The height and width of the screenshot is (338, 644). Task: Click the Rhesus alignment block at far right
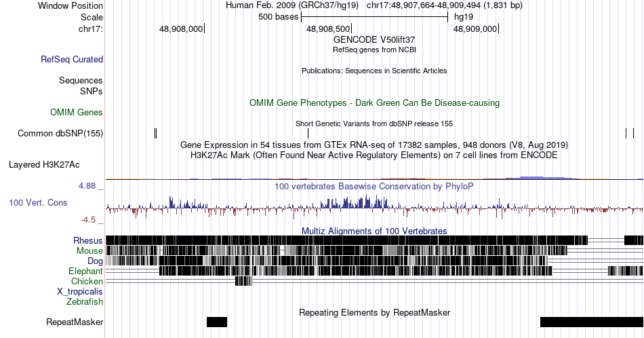[634, 240]
